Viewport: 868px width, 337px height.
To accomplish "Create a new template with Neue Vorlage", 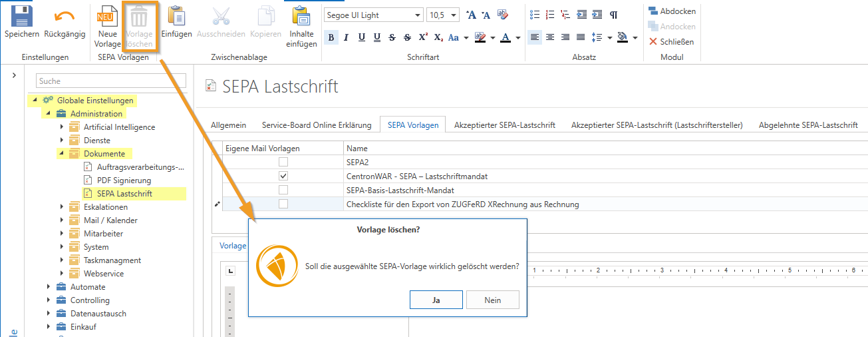I will pos(107,17).
